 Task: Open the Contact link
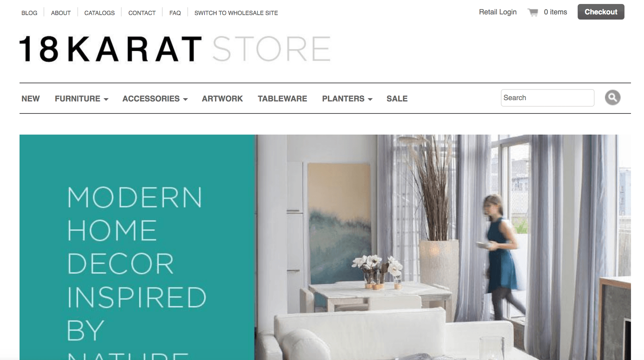142,13
